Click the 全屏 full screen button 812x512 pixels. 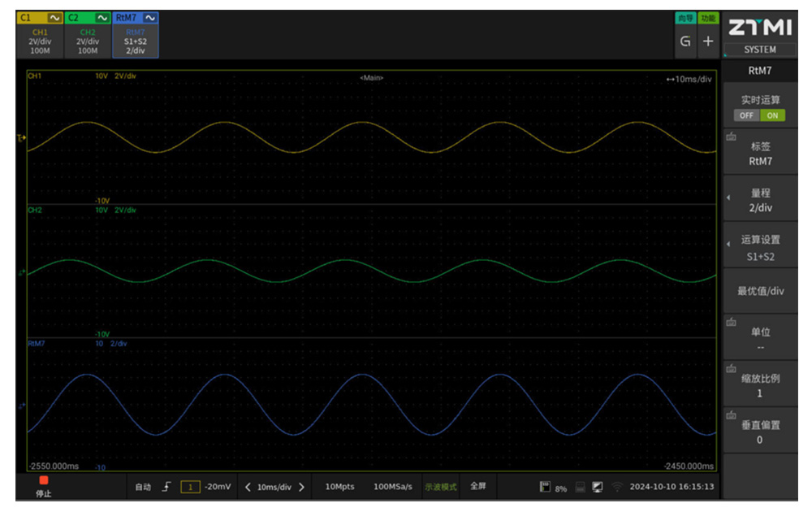tap(478, 486)
